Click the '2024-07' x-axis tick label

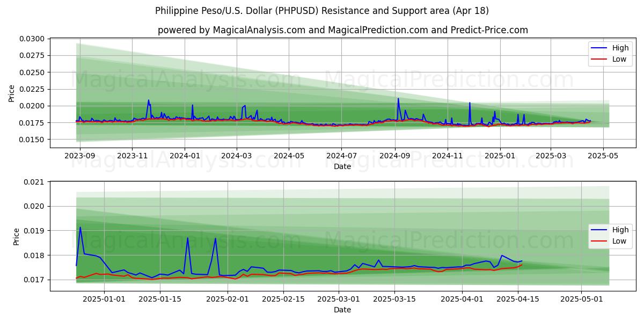[x=341, y=156]
